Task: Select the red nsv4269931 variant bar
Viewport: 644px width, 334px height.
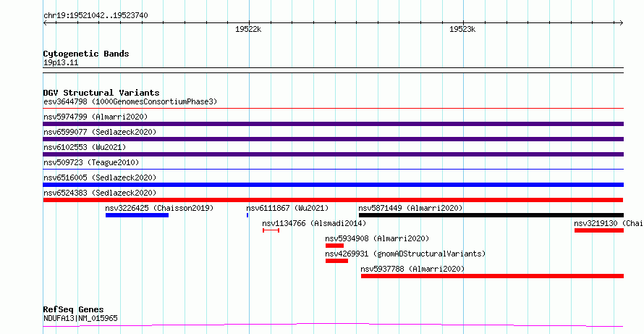Action: (336, 261)
